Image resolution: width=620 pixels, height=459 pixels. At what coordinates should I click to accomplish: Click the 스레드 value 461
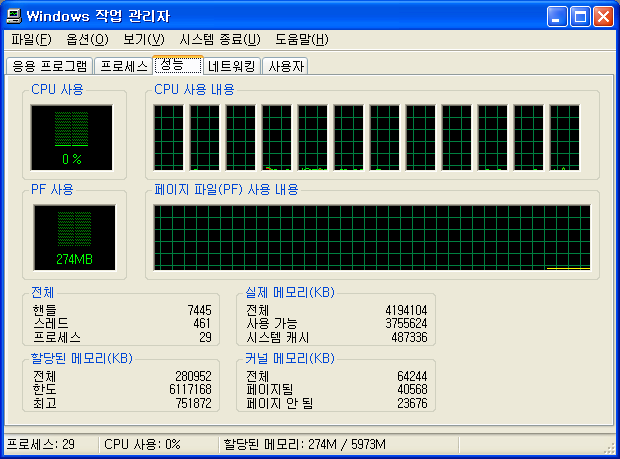click(x=202, y=324)
